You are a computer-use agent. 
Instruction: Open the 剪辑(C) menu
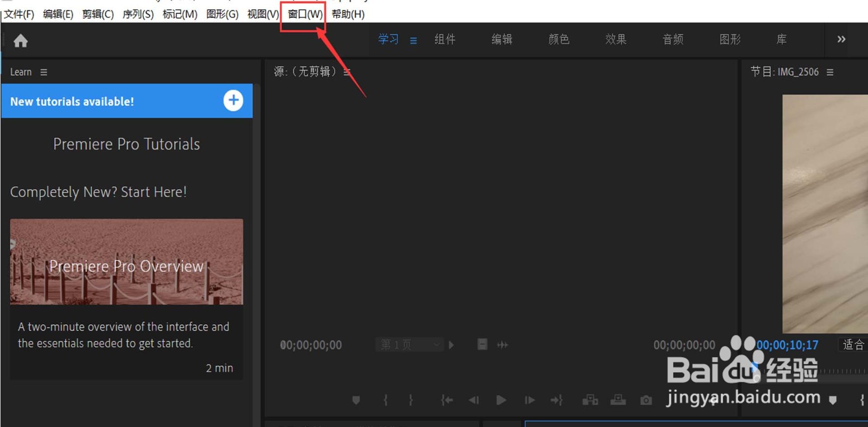coord(98,14)
